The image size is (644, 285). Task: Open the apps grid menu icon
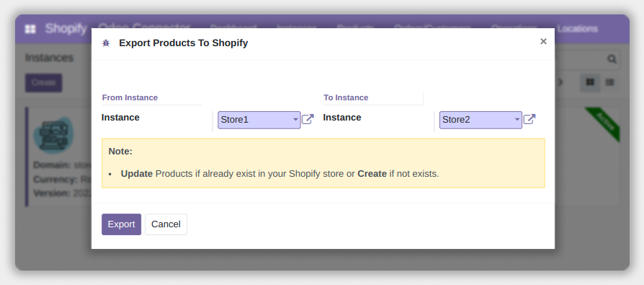coord(30,29)
